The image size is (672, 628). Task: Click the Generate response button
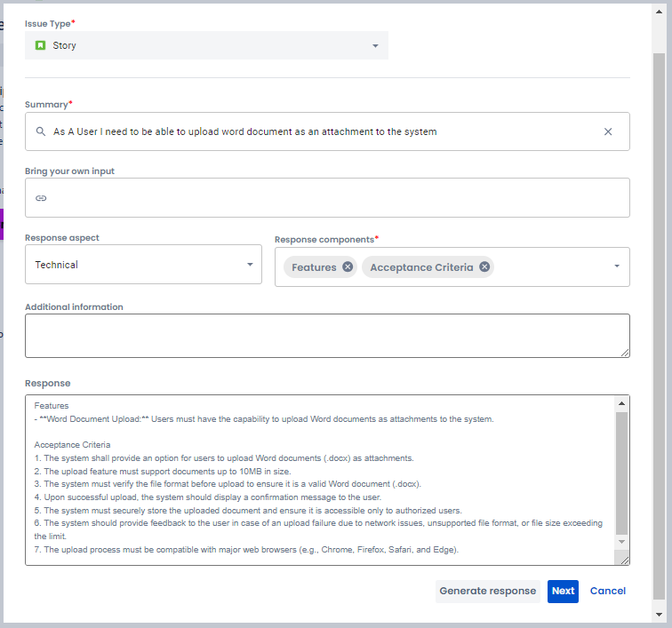click(x=488, y=592)
